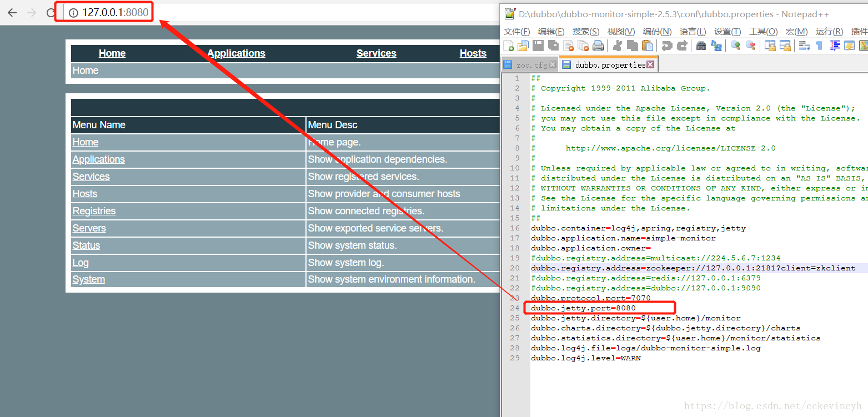Open the 编辑(E) menu
The image size is (868, 417).
point(551,32)
